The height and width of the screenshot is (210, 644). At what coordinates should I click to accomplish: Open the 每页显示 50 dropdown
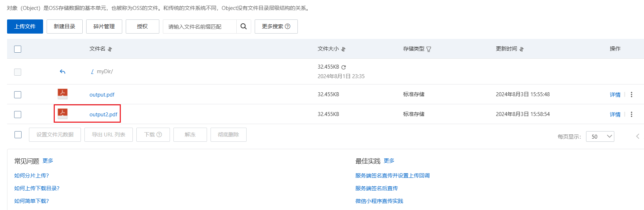(600, 136)
